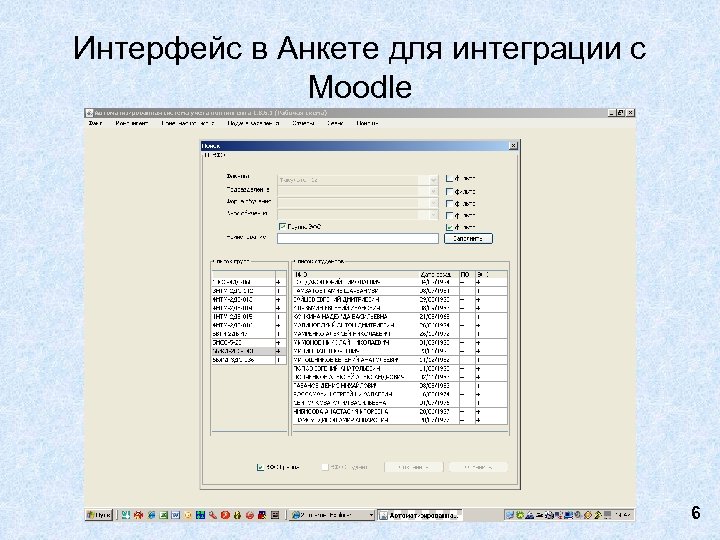Toggle Фильтр checkbox beside the fourth combo box
This screenshot has width=720, height=540.
click(x=450, y=215)
